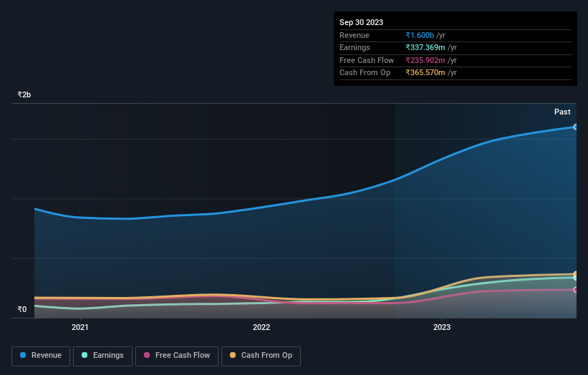The image size is (588, 375).
Task: Click the Past label on the chart
Action: 562,112
